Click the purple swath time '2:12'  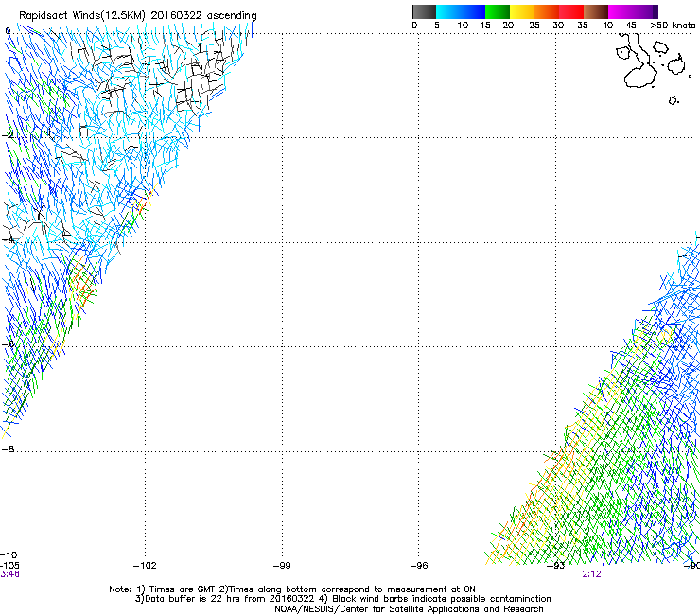click(591, 574)
